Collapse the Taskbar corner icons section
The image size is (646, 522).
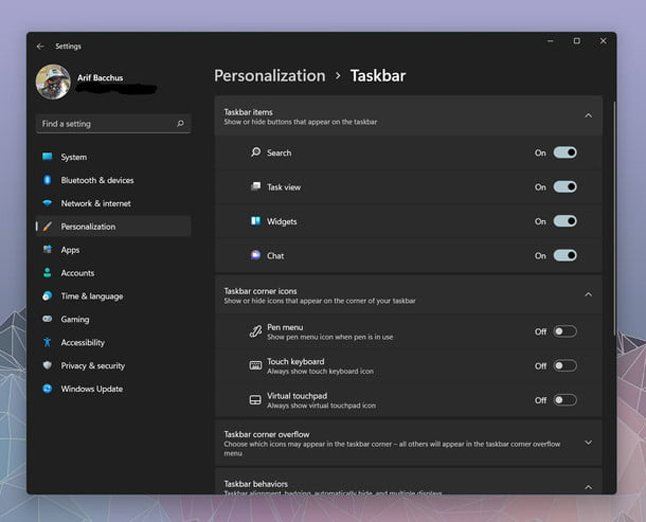coord(588,295)
